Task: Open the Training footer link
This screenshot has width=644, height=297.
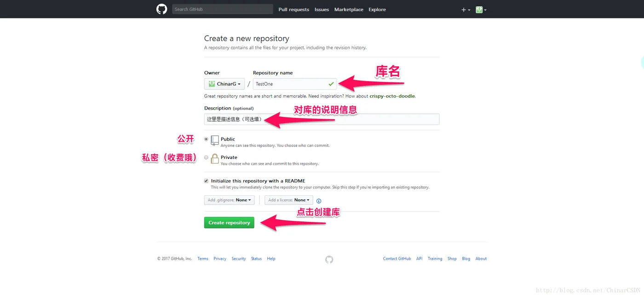Action: (435, 259)
